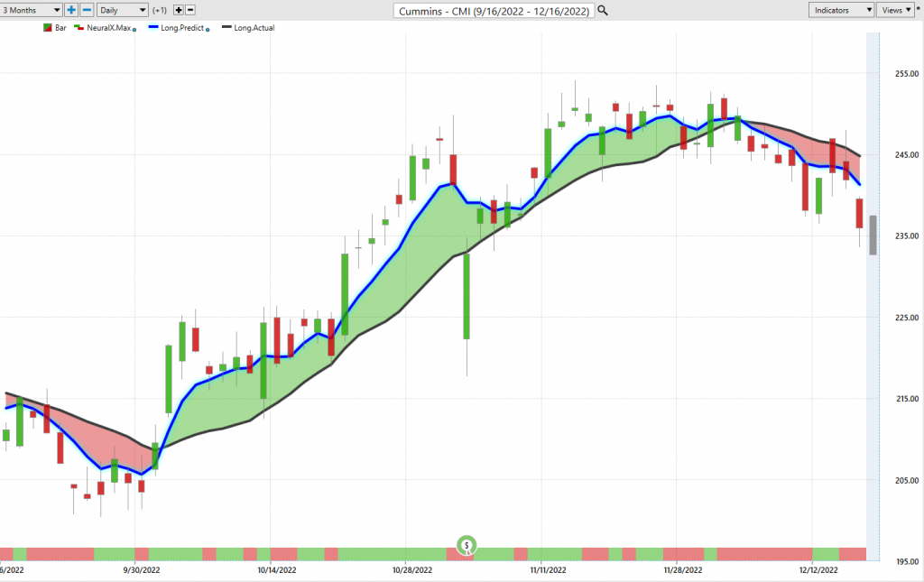924x582 pixels.
Task: Click the blue minus zoom-out button
Action: 87,10
